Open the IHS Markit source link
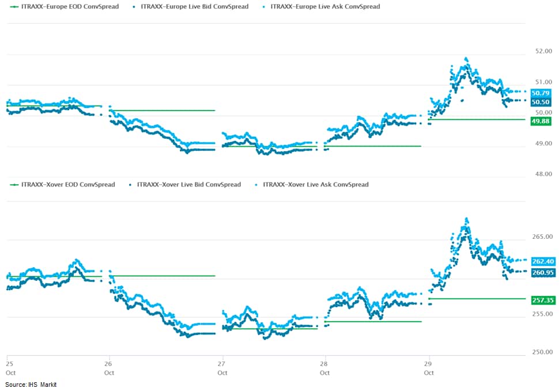Screen dimensions: 559x392 pyautogui.click(x=31, y=385)
